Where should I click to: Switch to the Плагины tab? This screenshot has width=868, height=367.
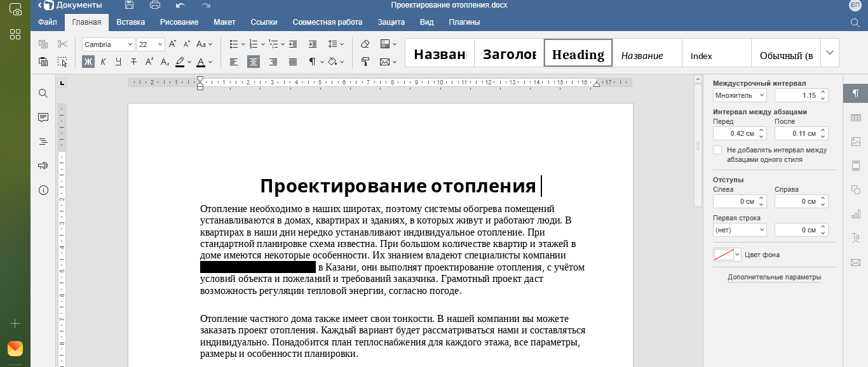click(465, 22)
